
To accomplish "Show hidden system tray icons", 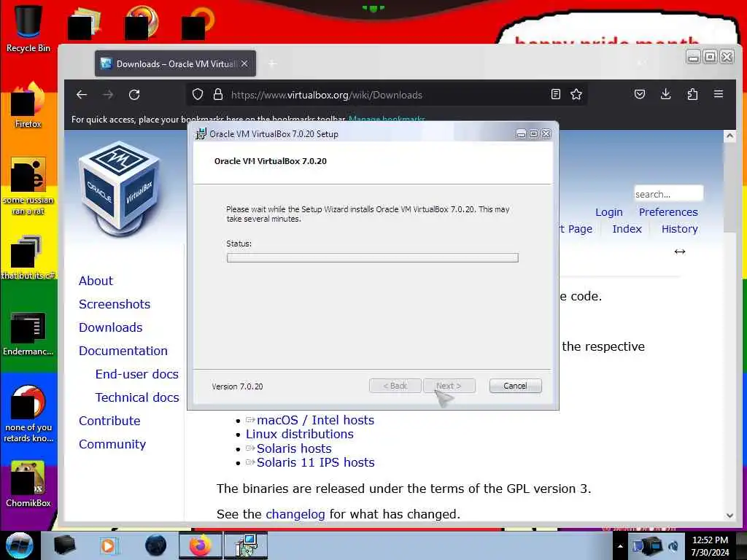I will pyautogui.click(x=620, y=546).
